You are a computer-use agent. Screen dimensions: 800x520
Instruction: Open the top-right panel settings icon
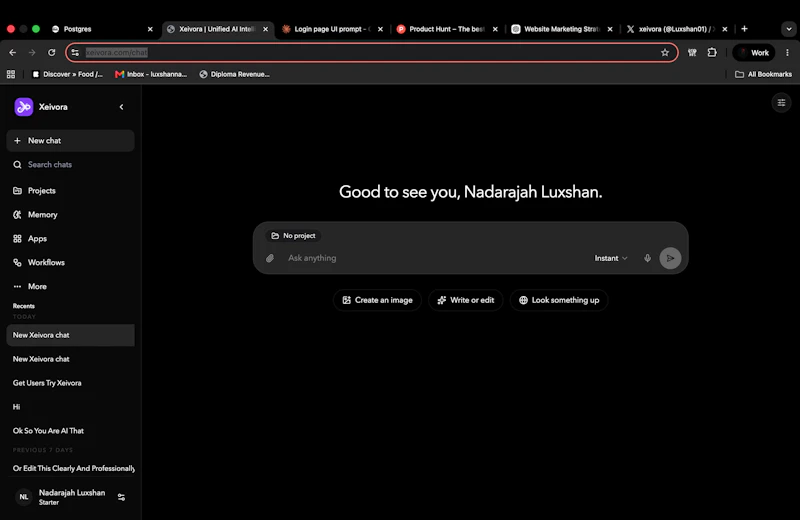(781, 103)
